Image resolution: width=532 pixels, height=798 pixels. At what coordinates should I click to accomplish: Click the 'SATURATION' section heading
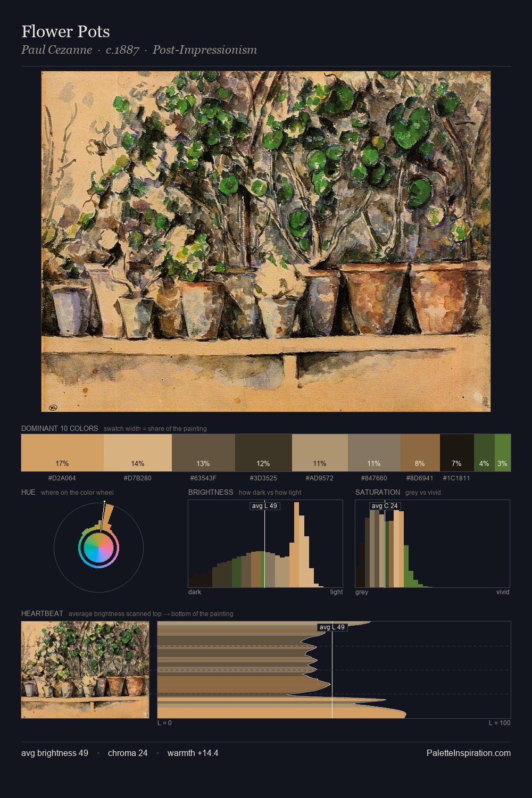click(x=378, y=492)
